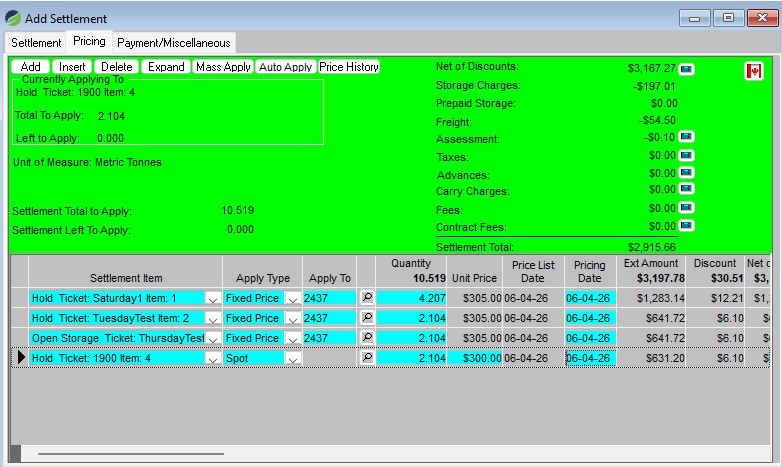Viewport: 782px width, 467px height.
Task: Open details icon beside Taxes amount
Action: click(686, 155)
